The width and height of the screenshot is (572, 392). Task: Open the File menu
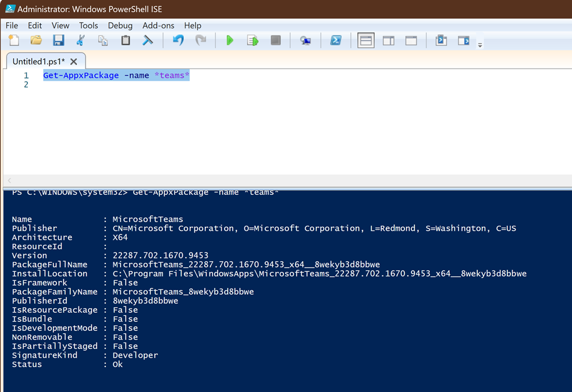[12, 26]
